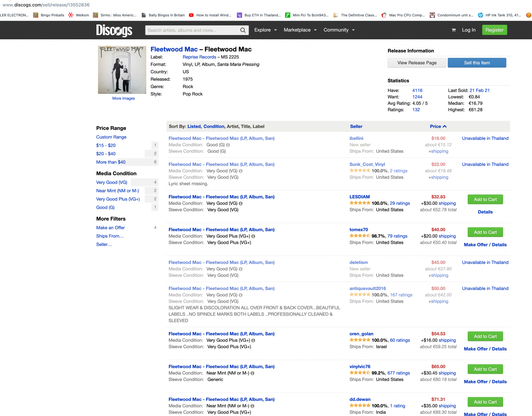Click View Release Page button
This screenshot has height=416, width=532.
coord(417,63)
